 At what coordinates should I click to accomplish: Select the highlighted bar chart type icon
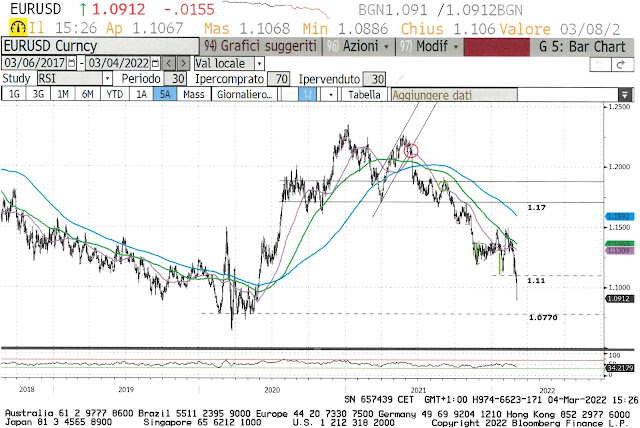(x=307, y=95)
